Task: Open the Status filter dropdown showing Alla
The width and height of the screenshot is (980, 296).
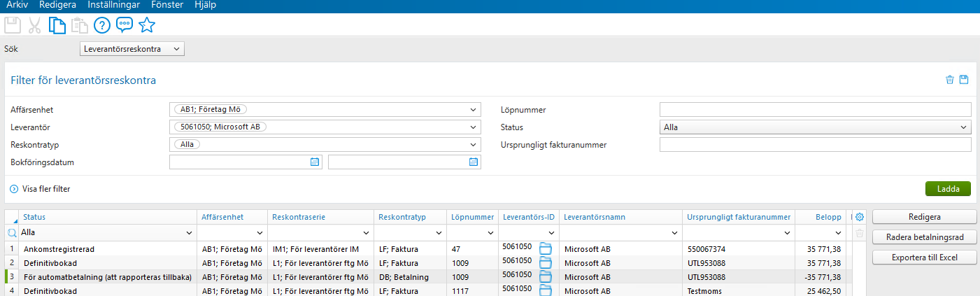Action: point(815,127)
